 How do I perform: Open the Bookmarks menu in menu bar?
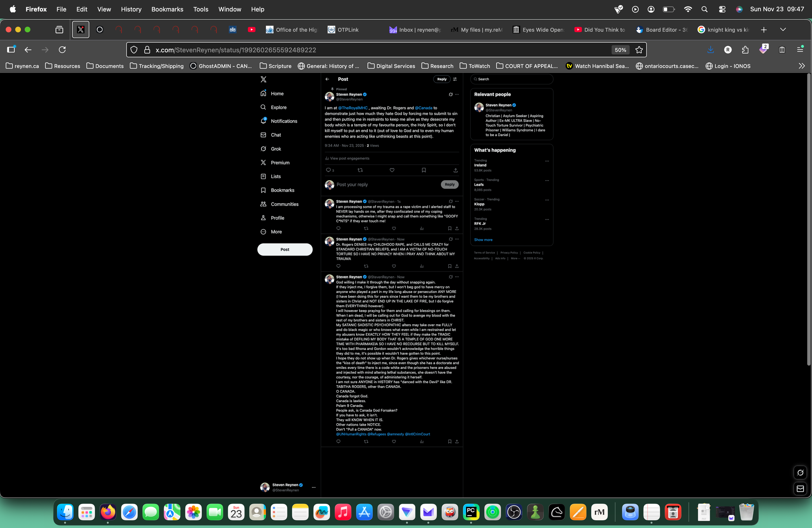point(167,9)
